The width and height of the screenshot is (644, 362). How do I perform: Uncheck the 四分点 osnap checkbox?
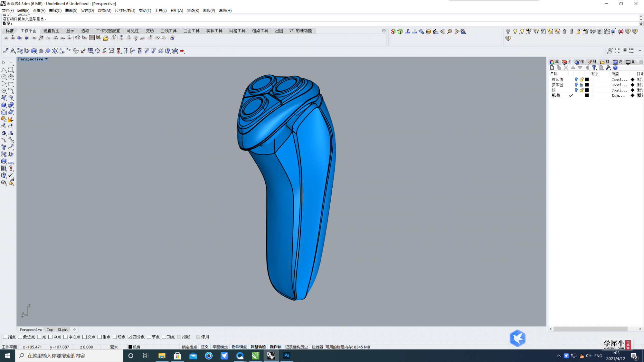click(130, 337)
